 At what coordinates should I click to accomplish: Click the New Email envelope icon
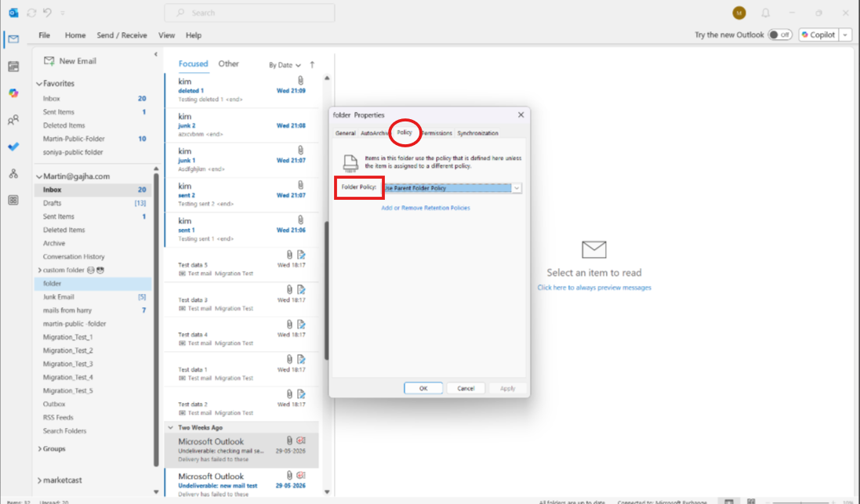[49, 61]
